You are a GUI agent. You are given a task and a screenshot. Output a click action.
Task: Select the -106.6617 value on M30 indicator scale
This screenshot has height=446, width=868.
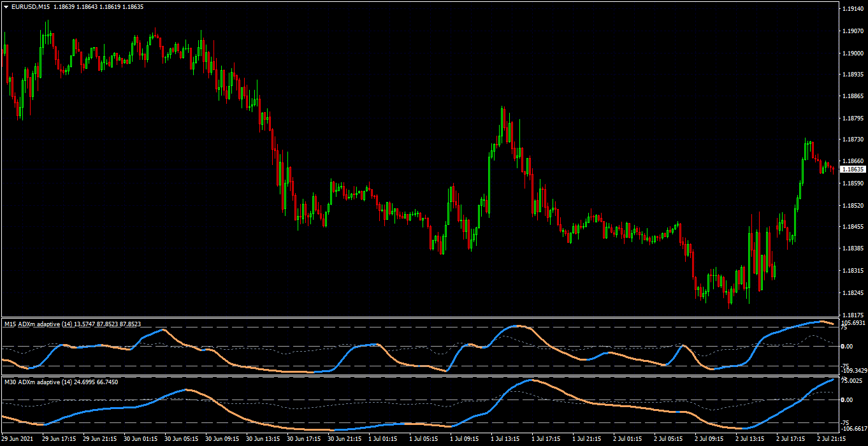853,429
